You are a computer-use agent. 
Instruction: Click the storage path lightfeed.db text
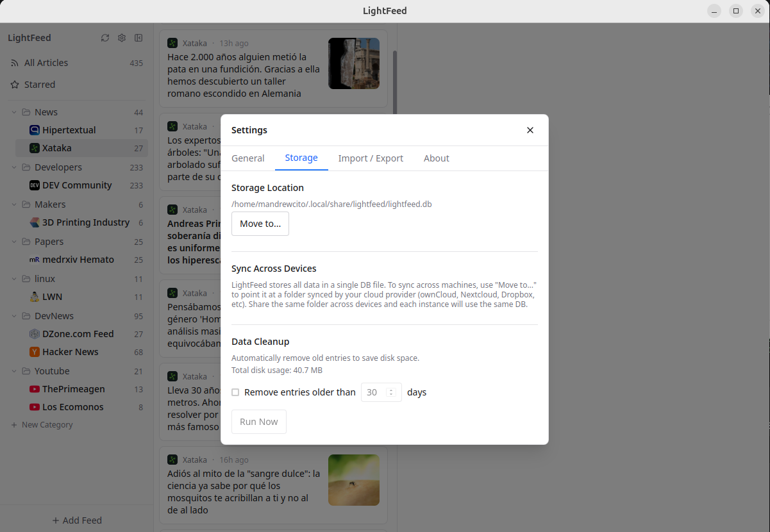point(331,204)
